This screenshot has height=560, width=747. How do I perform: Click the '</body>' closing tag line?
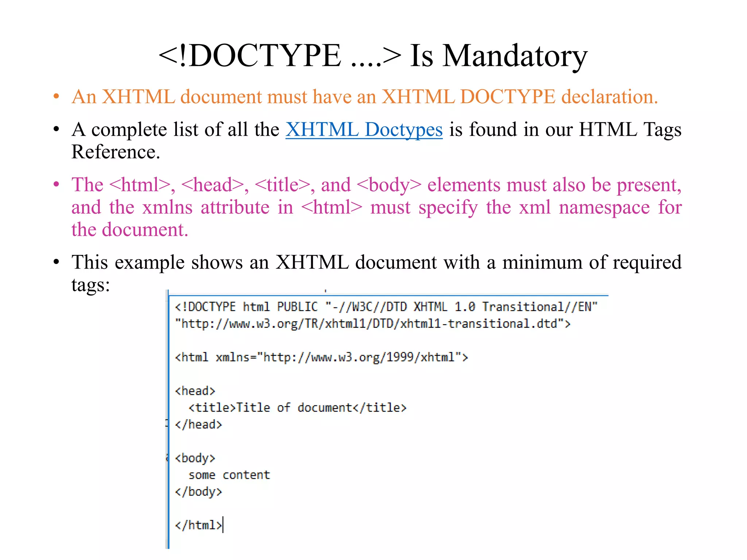(198, 492)
